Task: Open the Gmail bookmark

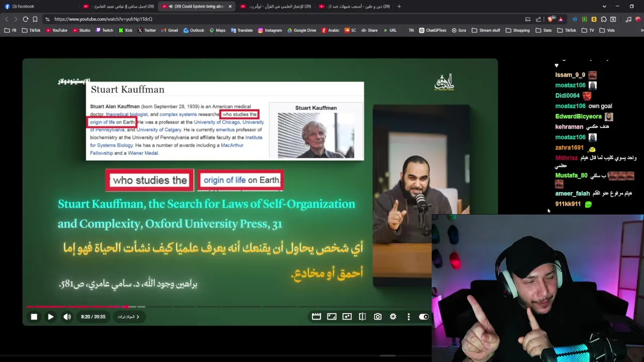Action: [x=170, y=30]
